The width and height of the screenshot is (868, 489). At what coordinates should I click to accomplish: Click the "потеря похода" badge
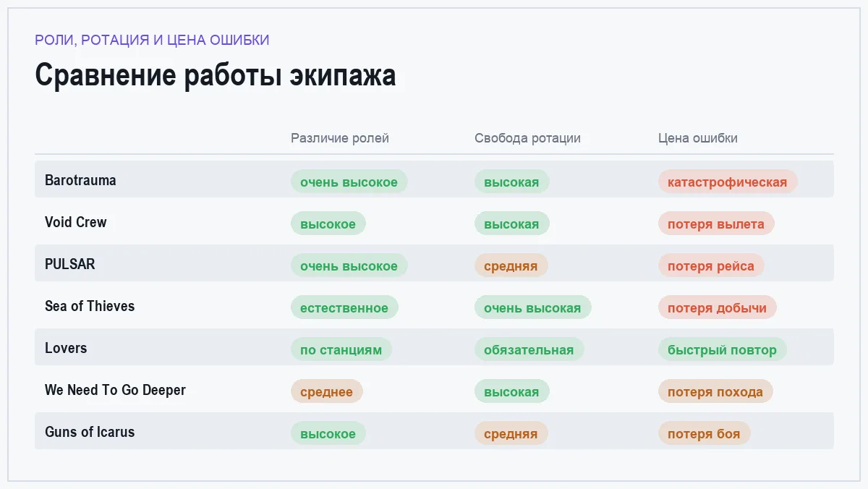pyautogui.click(x=715, y=391)
